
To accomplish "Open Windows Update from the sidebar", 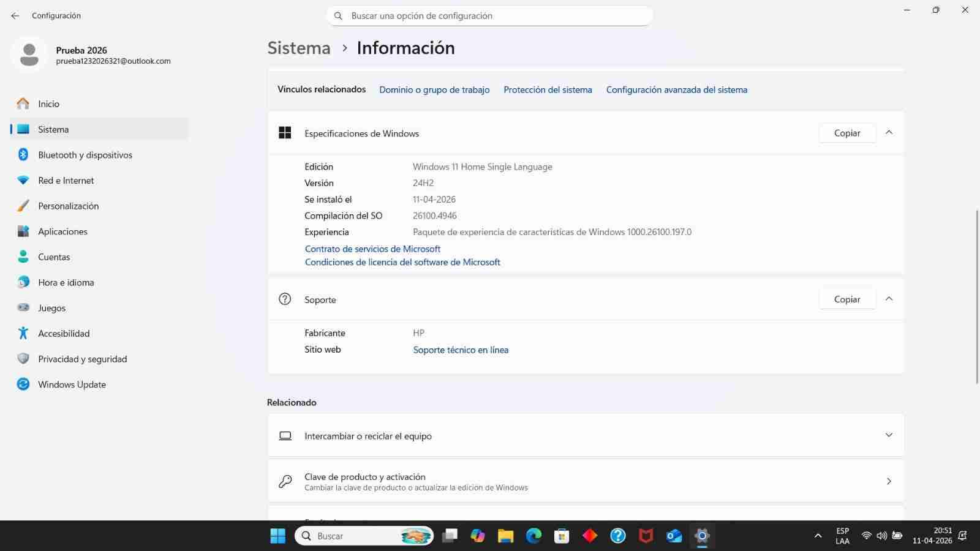I will (72, 384).
